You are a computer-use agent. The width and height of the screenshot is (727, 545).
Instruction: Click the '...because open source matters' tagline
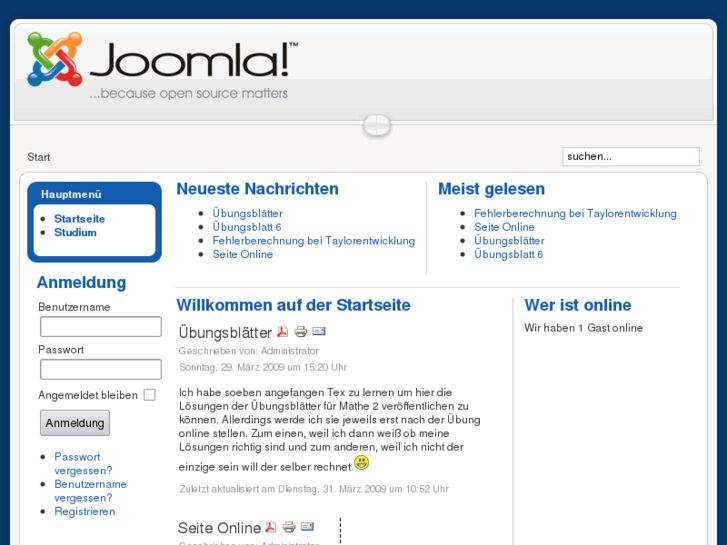[189, 93]
